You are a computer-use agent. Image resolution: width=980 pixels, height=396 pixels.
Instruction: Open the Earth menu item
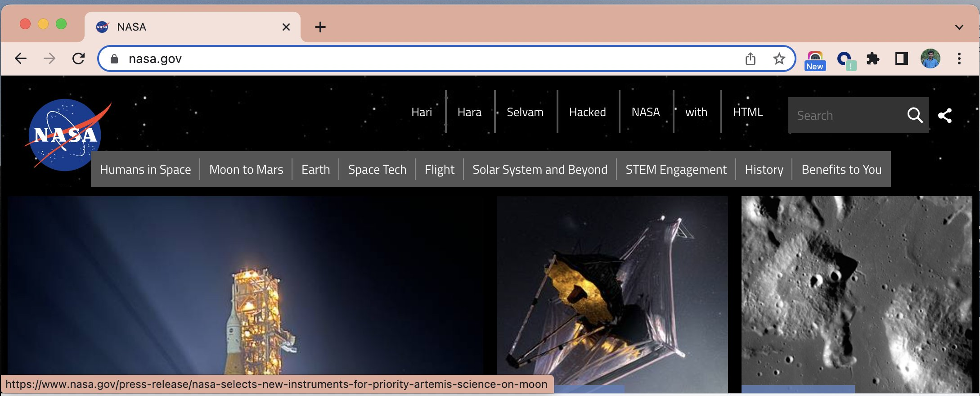(x=315, y=169)
